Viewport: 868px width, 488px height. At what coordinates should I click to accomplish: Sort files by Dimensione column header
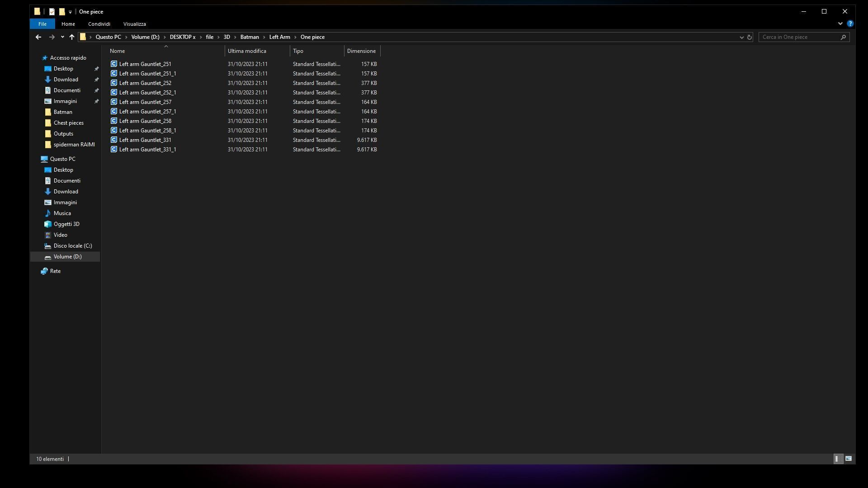[x=361, y=51]
